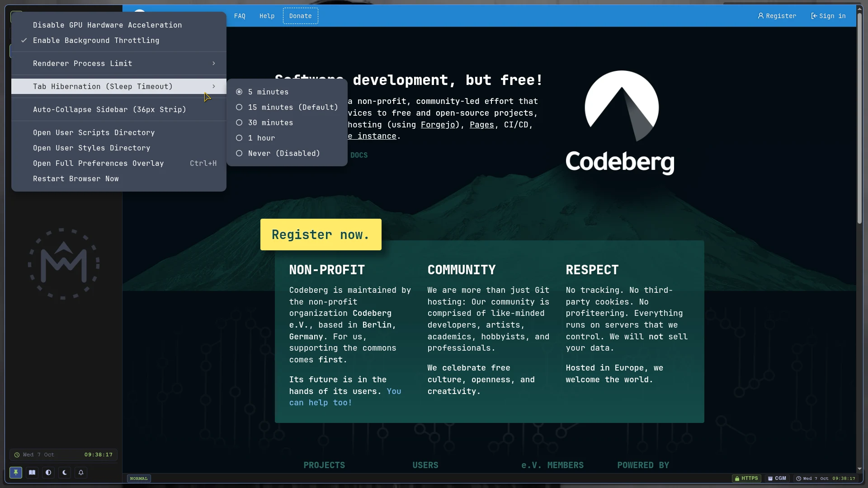Choose Restart Browser Now
This screenshot has width=868, height=488.
tap(118, 178)
